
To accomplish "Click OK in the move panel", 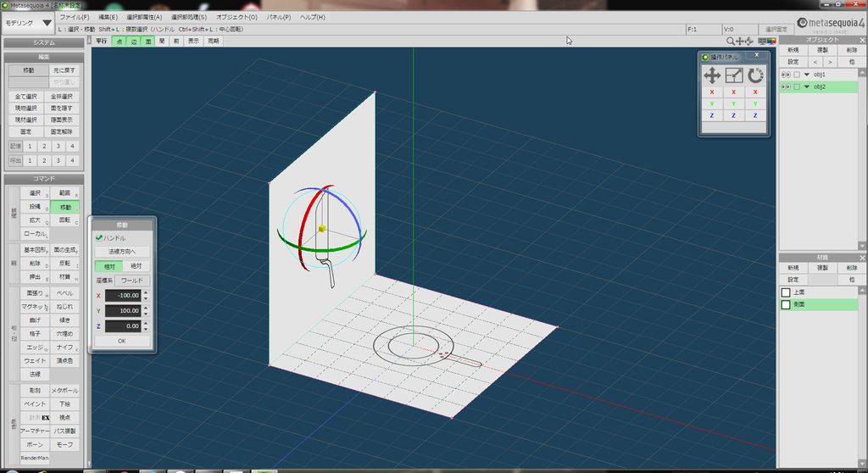I will coord(122,341).
